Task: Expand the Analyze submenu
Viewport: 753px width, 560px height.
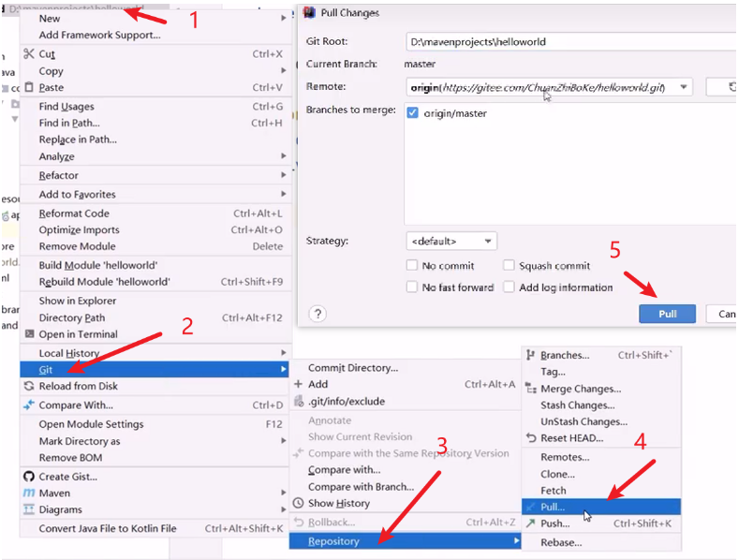Action: 155,156
